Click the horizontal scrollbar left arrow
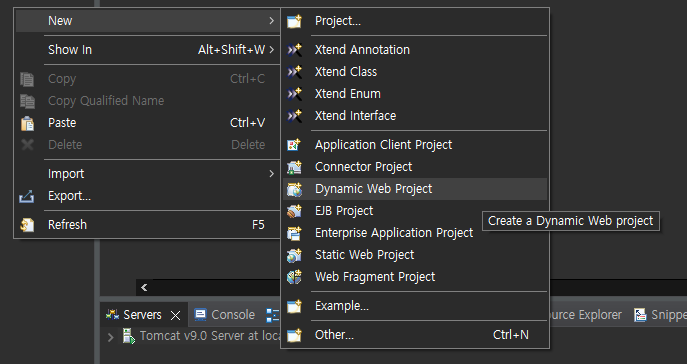The width and height of the screenshot is (687, 364). 144,287
